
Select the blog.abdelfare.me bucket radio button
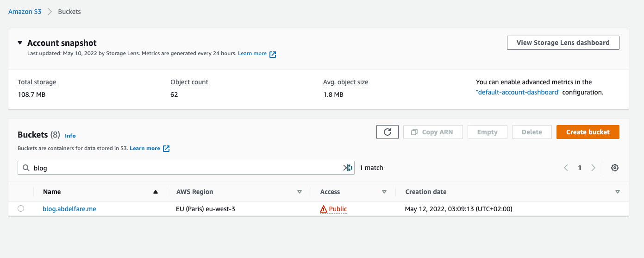point(21,209)
